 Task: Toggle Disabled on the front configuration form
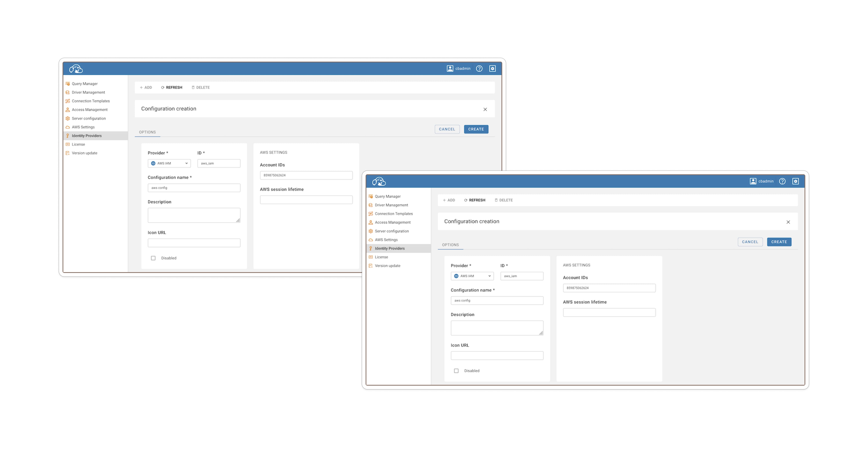pos(457,370)
